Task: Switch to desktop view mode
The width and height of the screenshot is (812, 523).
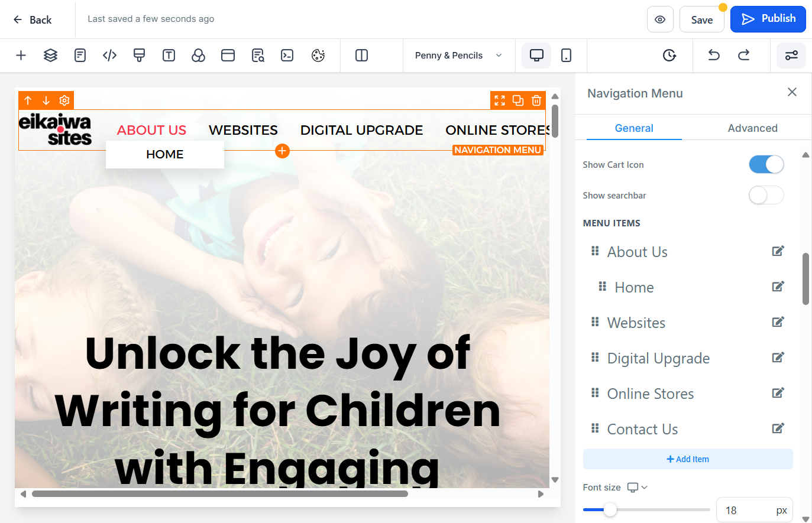Action: click(x=536, y=56)
